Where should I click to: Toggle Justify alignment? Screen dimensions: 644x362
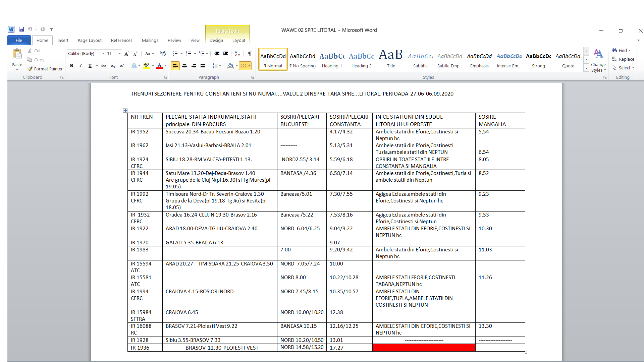point(203,66)
